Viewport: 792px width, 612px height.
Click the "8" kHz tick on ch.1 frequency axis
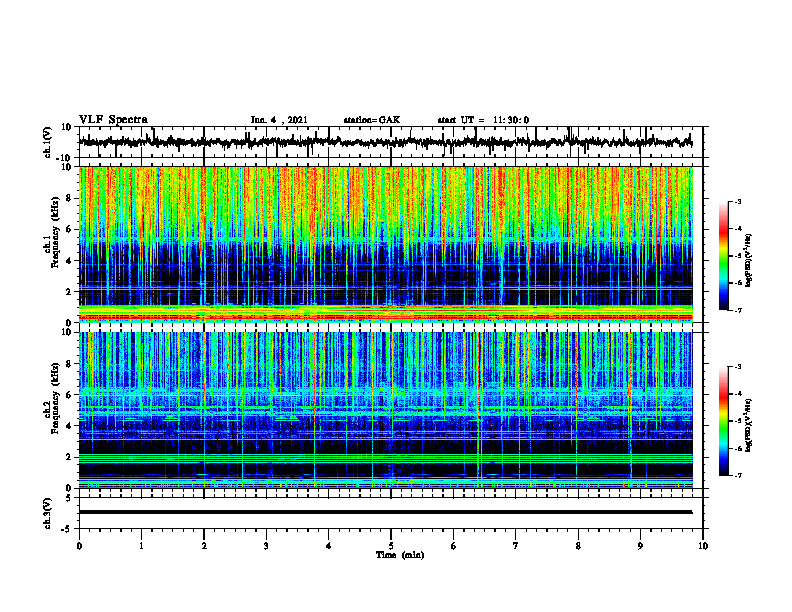(x=70, y=198)
